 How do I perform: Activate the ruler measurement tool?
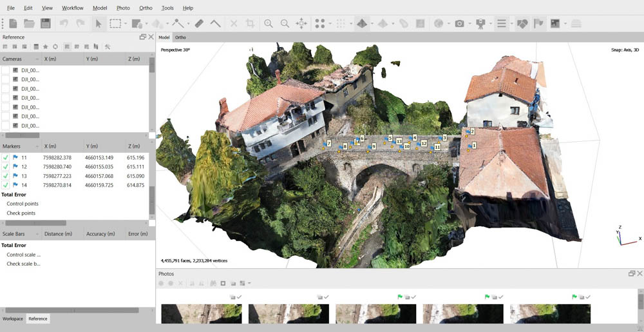(199, 23)
